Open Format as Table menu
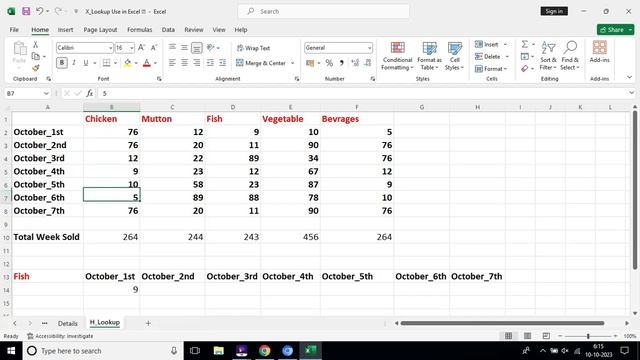The width and height of the screenshot is (640, 360). click(x=429, y=56)
